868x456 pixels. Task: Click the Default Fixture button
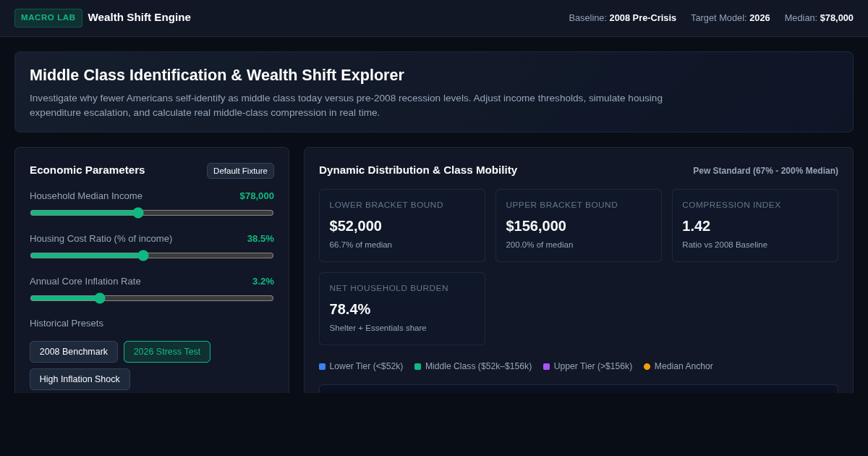click(x=240, y=171)
